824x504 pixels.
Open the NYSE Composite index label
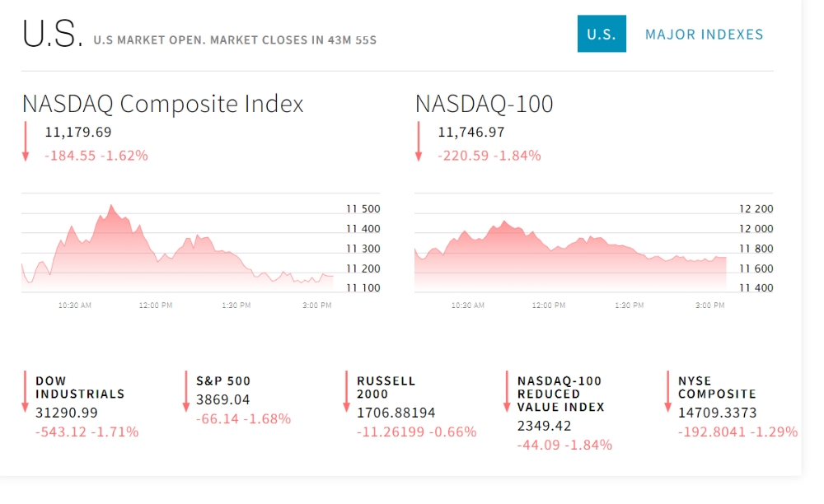coord(717,387)
